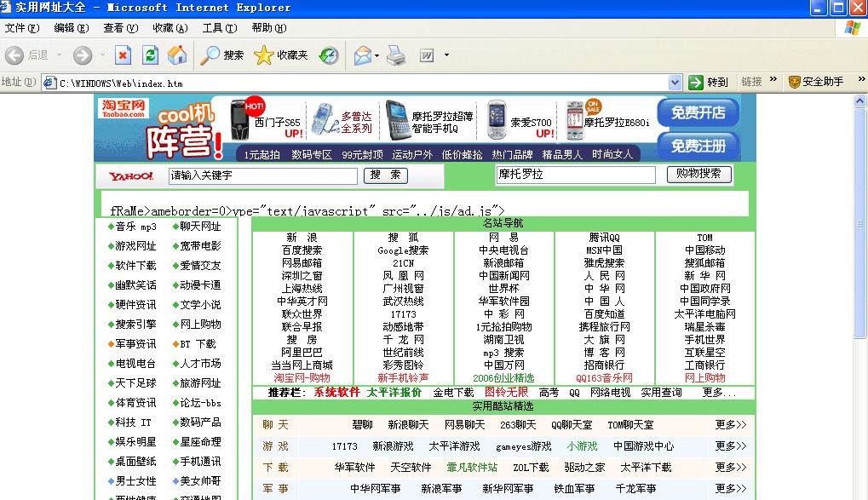The image size is (868, 500).
Task: Click the 多普达 phone image
Action: pos(323,119)
